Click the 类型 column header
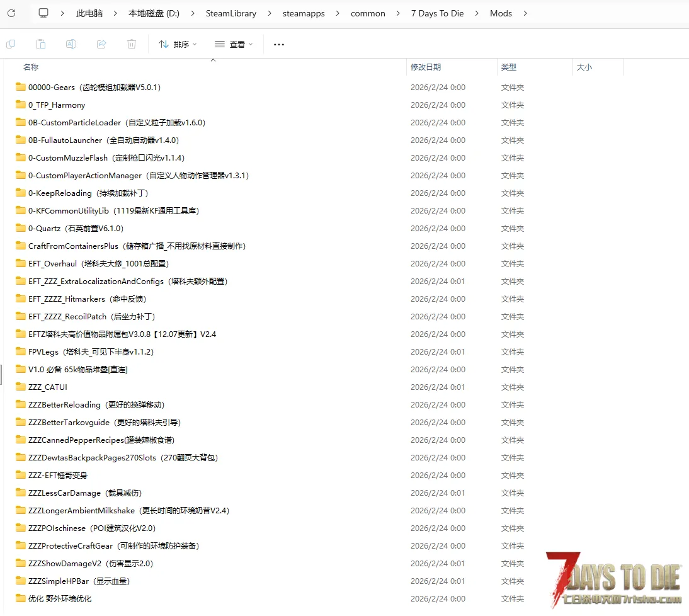689x616 pixels. [509, 67]
